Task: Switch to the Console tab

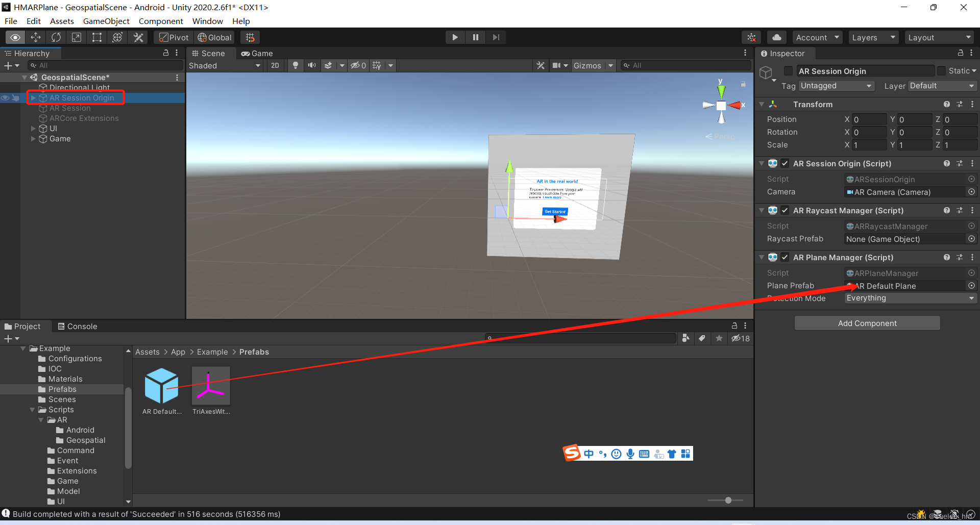Action: (77, 327)
